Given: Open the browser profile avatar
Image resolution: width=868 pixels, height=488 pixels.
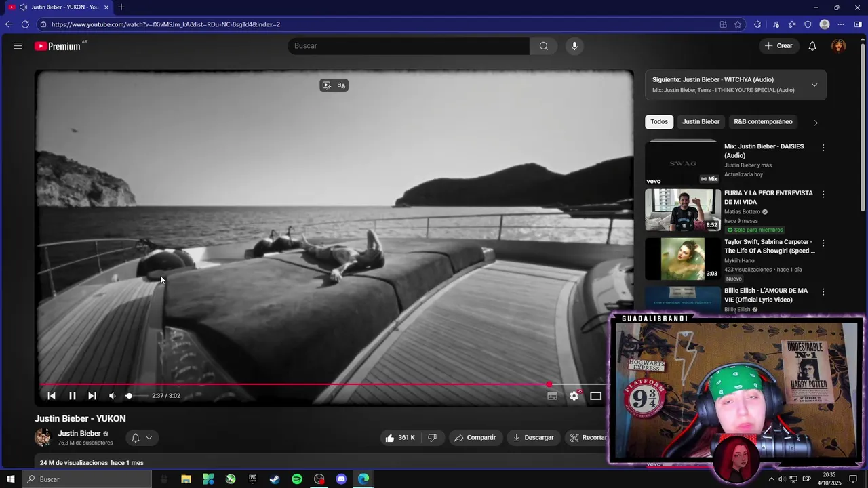Looking at the screenshot, I should [825, 24].
